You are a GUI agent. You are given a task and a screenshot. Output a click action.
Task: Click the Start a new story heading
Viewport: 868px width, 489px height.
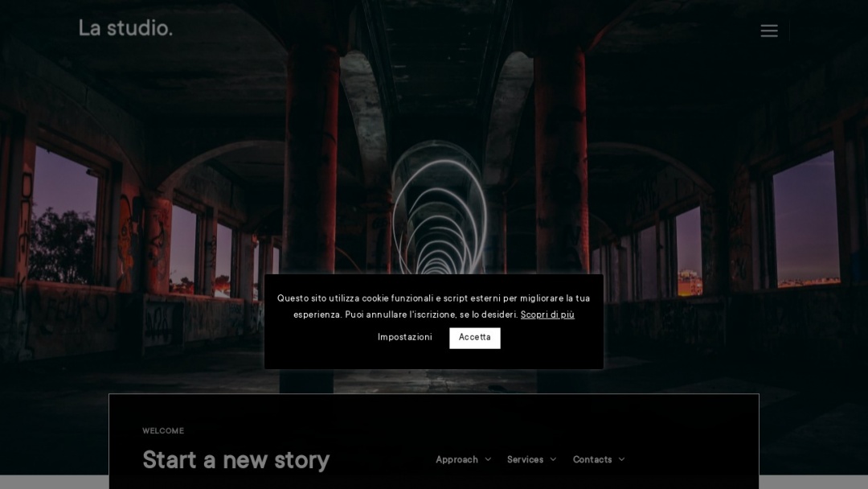235,460
